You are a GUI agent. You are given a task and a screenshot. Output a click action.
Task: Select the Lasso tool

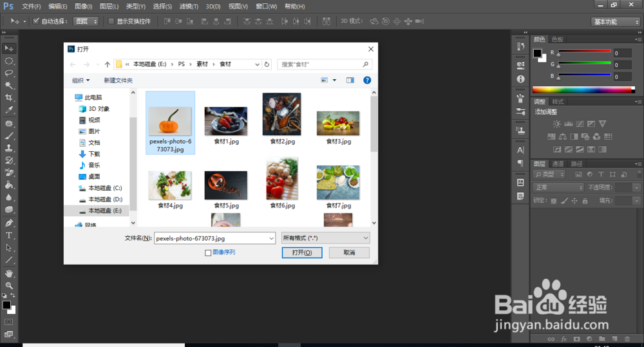click(x=8, y=73)
